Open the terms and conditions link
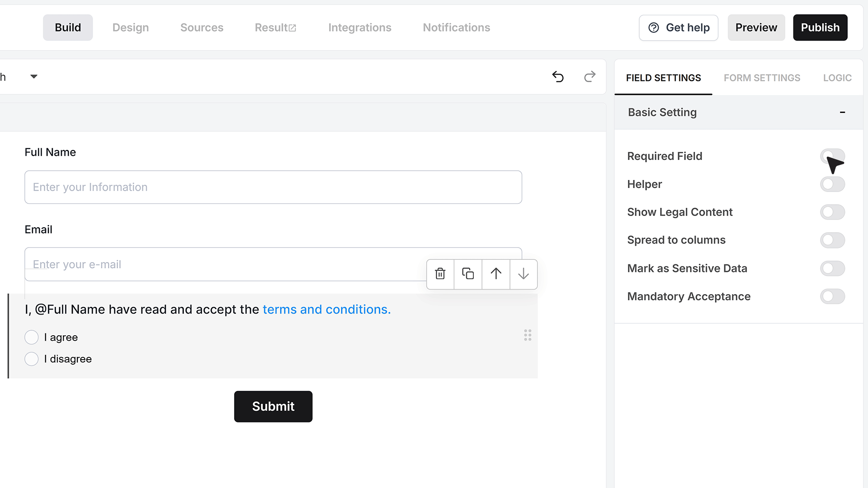Image resolution: width=868 pixels, height=488 pixels. pyautogui.click(x=326, y=310)
